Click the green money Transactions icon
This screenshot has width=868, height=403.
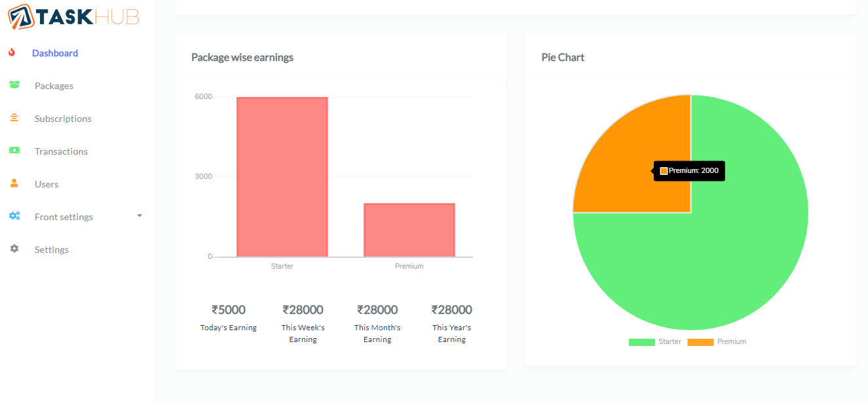tap(14, 151)
